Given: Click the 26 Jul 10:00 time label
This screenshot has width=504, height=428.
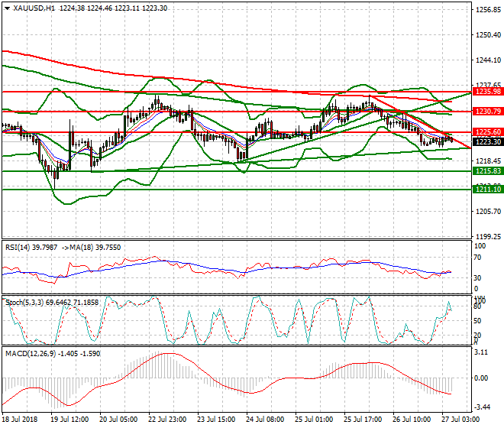Looking at the screenshot, I should click(412, 420).
